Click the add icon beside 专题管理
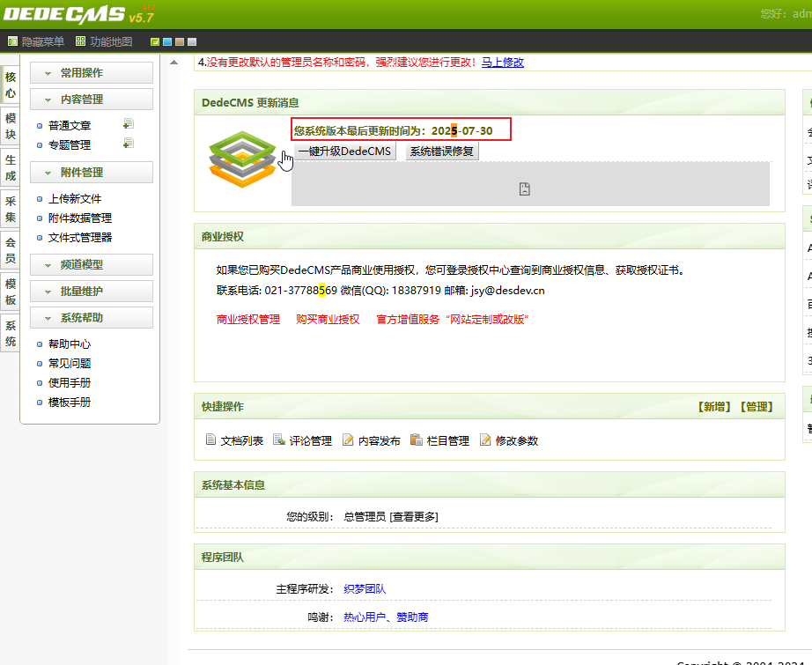The image size is (812, 665). pos(129,144)
